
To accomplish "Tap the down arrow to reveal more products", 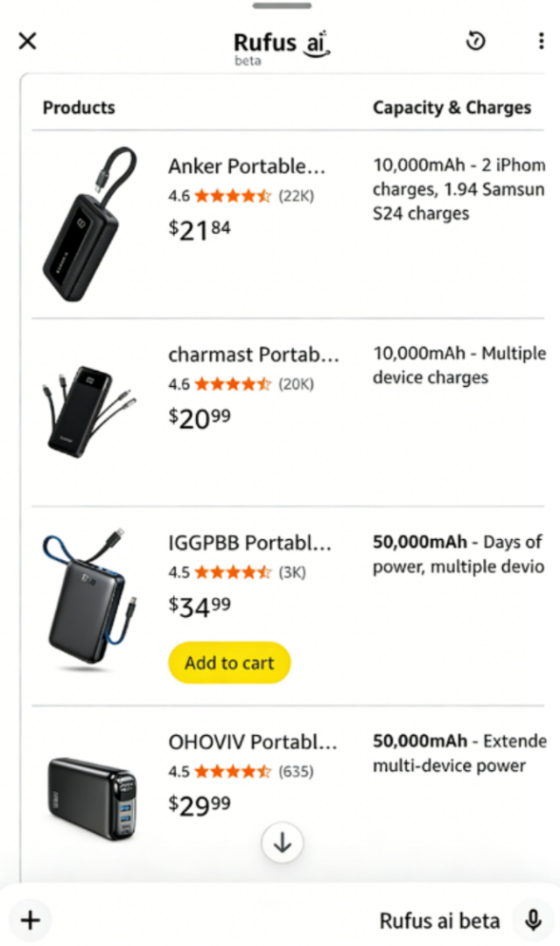I will [282, 843].
